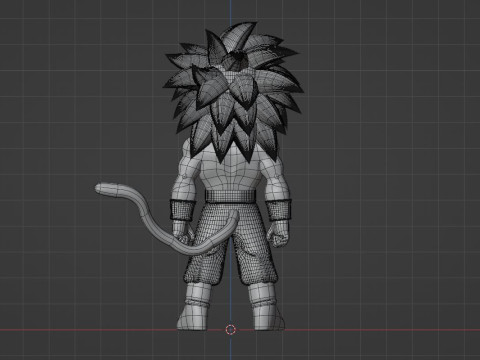The image size is (480, 360).
Task: Click the 3D cursor at the origin
Action: pyautogui.click(x=230, y=330)
